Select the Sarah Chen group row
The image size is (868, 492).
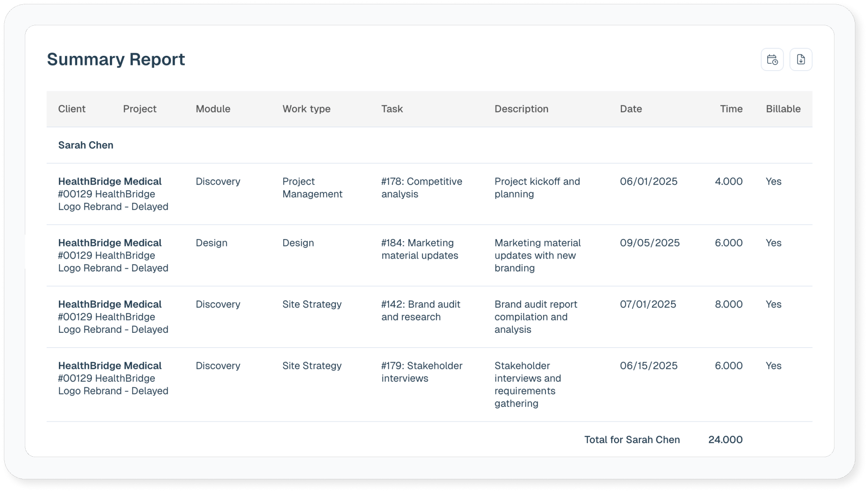pos(86,145)
